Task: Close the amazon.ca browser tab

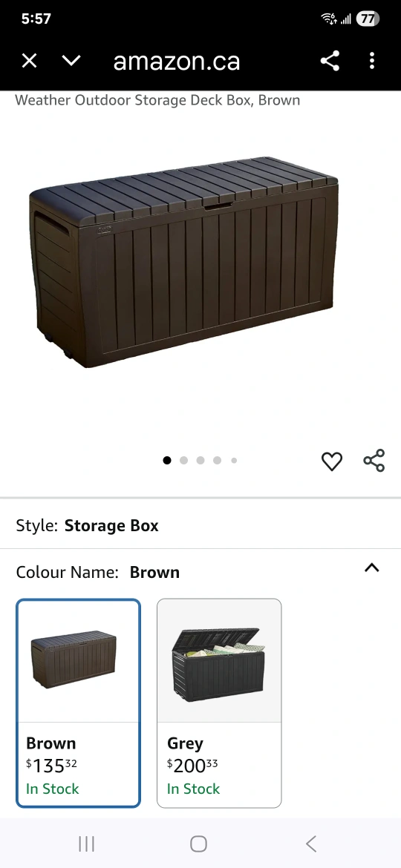Action: point(30,60)
